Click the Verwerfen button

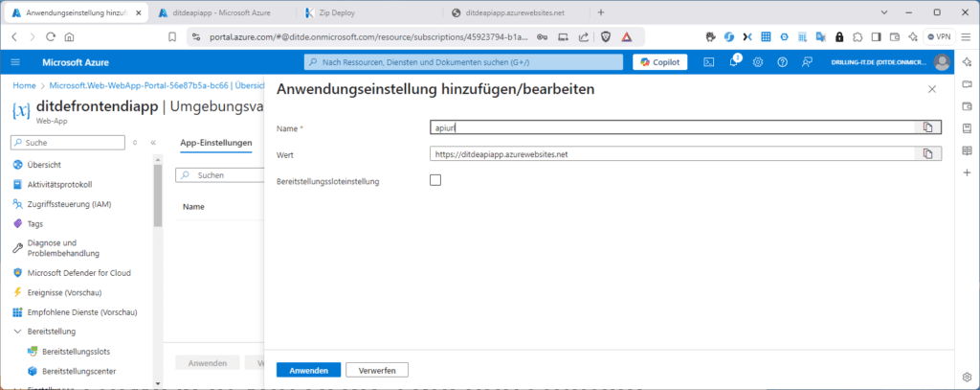coord(377,370)
